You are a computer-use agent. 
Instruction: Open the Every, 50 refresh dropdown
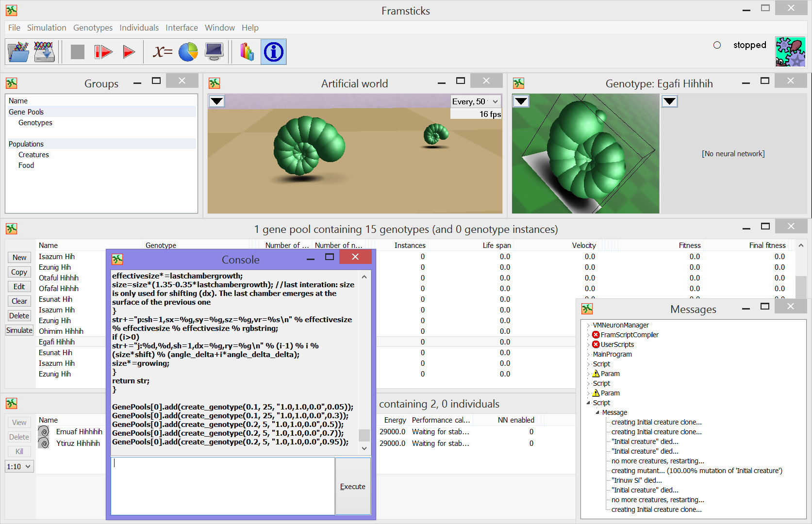(475, 101)
